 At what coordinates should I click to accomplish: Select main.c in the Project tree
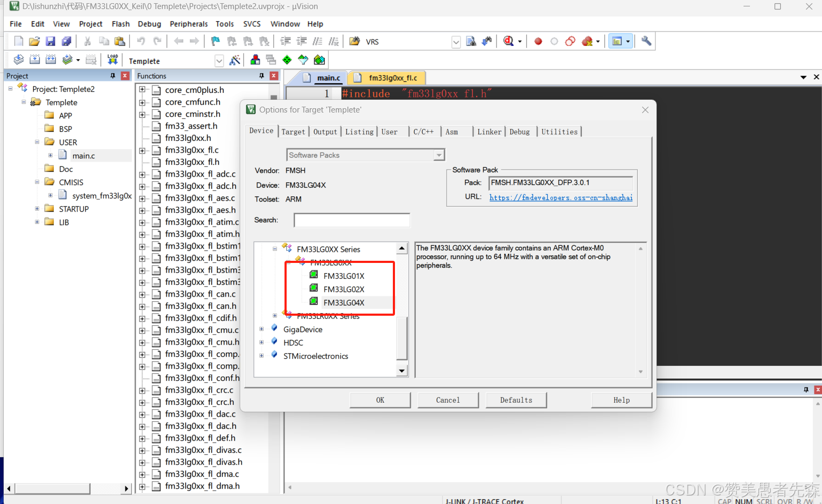click(x=83, y=156)
